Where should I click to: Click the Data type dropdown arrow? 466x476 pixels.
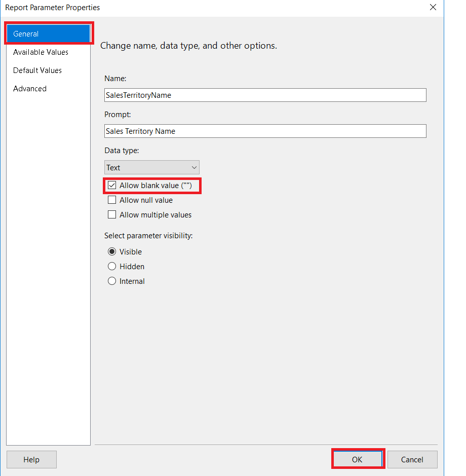pos(194,167)
